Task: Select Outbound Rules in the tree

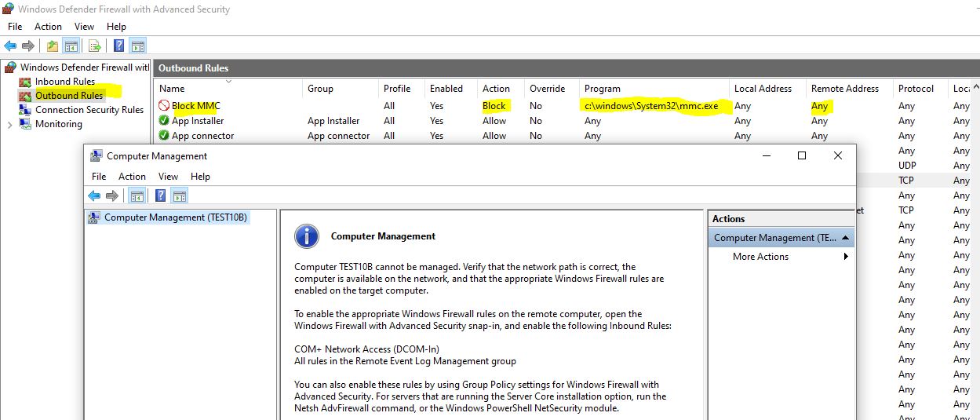Action: pyautogui.click(x=69, y=96)
